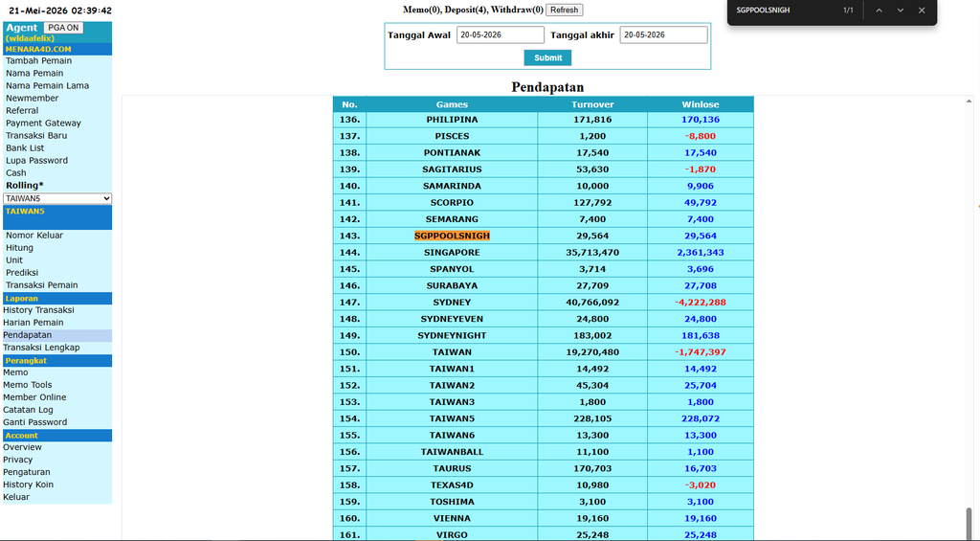Open Privacy link
The image size is (980, 541).
click(x=17, y=460)
